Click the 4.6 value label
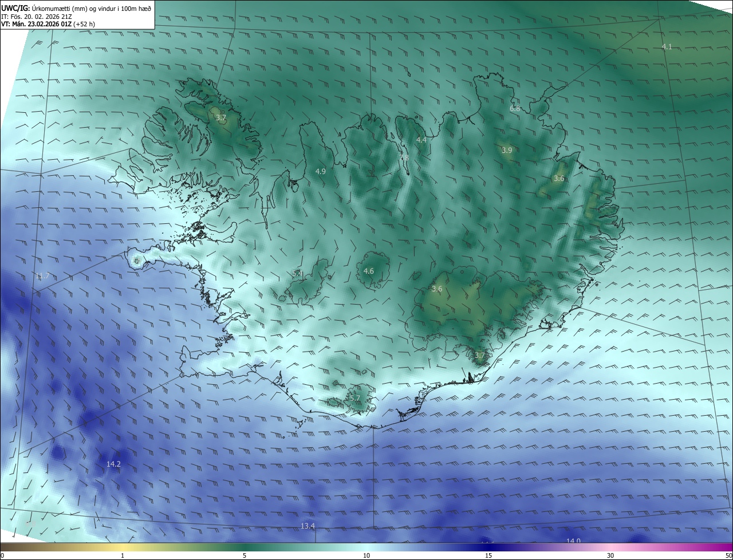733x560 pixels. pos(369,271)
